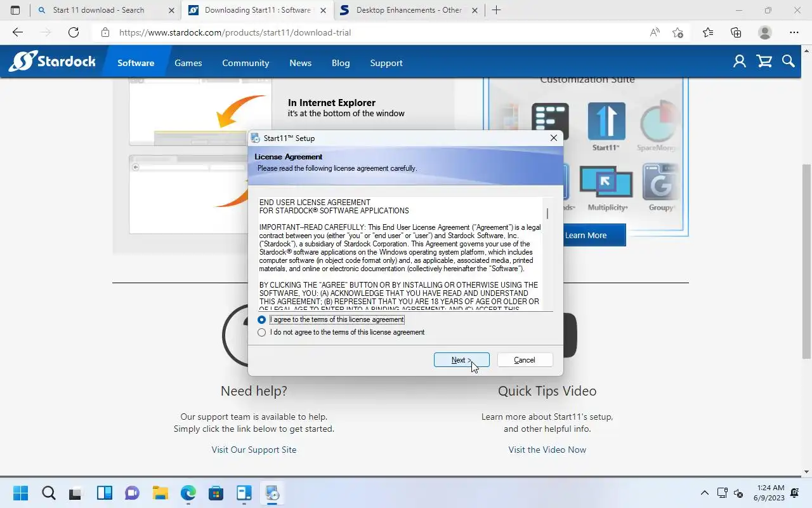The image size is (812, 508).
Task: Refresh the current page
Action: [74, 32]
